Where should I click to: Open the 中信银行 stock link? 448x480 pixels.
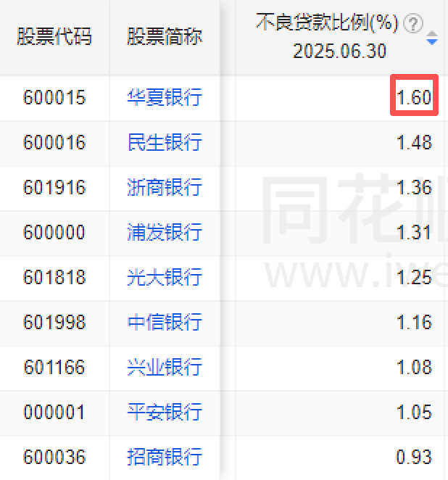[x=165, y=323]
